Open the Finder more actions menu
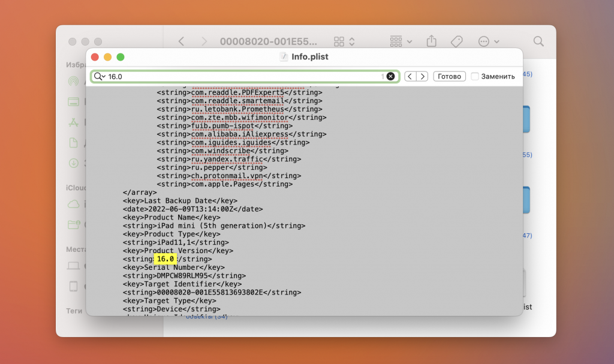Image resolution: width=614 pixels, height=364 pixels. [488, 41]
